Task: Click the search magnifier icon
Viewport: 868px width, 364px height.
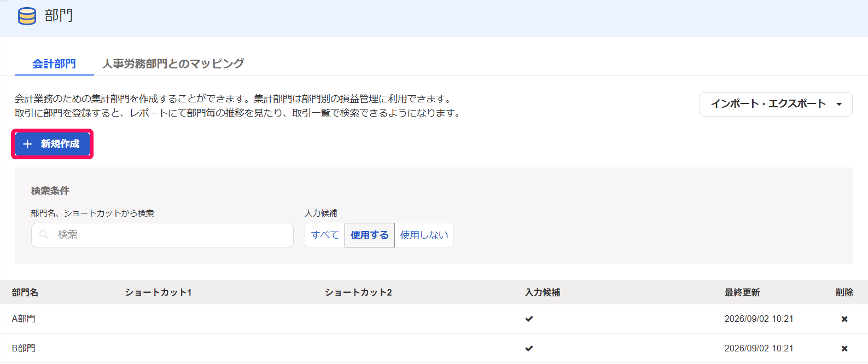Action: coord(44,235)
